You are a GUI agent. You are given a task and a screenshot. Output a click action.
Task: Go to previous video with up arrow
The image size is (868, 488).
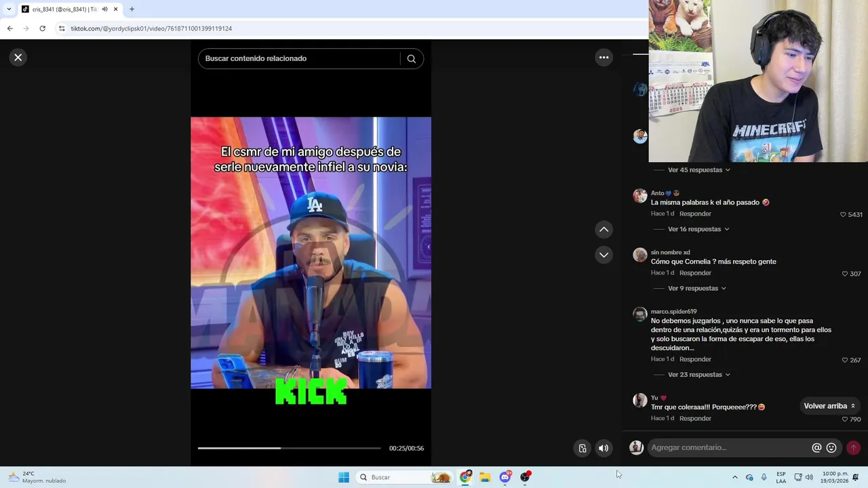[x=604, y=230]
